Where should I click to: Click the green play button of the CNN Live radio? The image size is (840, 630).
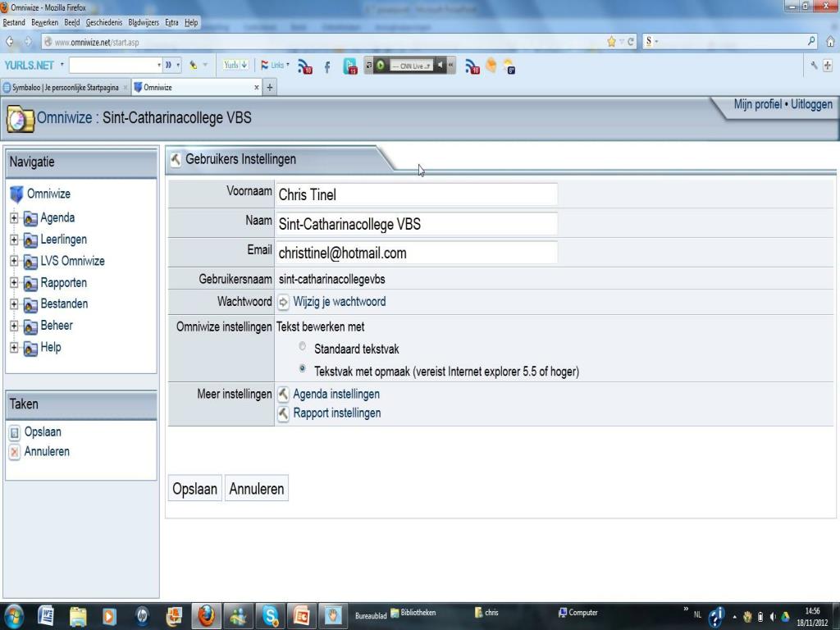point(381,66)
